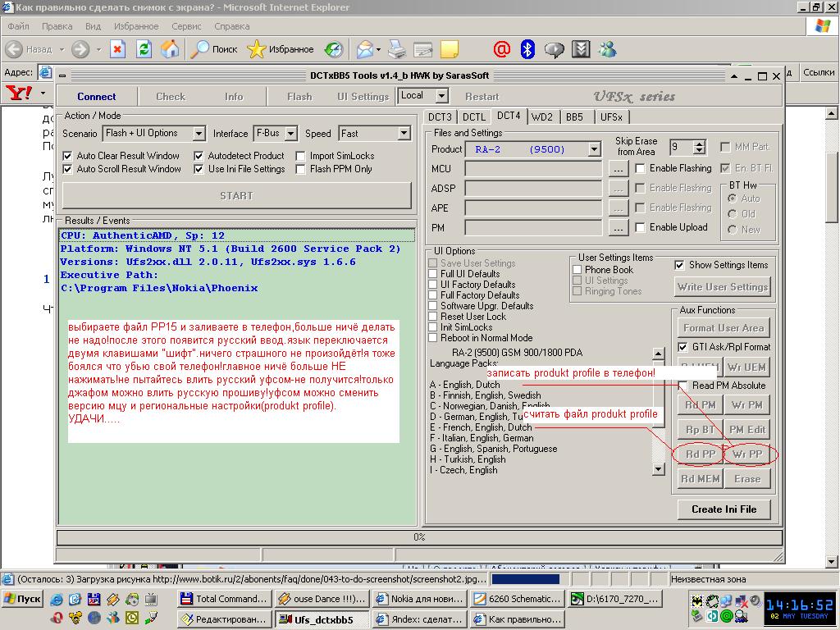This screenshot has height=630, width=840.
Task: Open the Scenario dropdown
Action: [x=199, y=133]
